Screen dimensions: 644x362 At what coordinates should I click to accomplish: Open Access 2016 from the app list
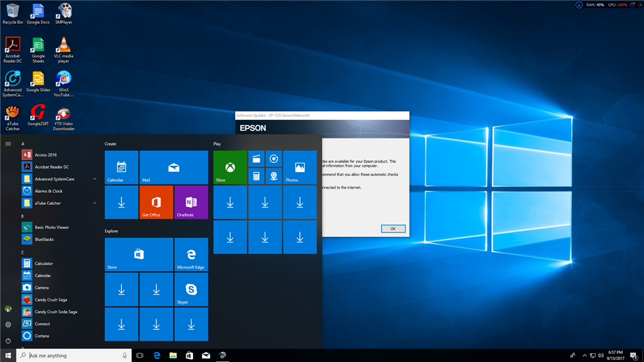coord(60,155)
